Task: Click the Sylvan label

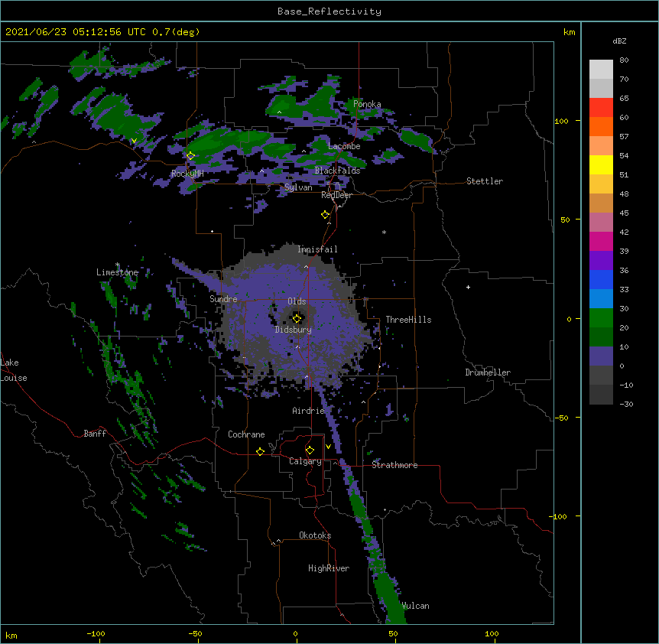Action: [298, 187]
